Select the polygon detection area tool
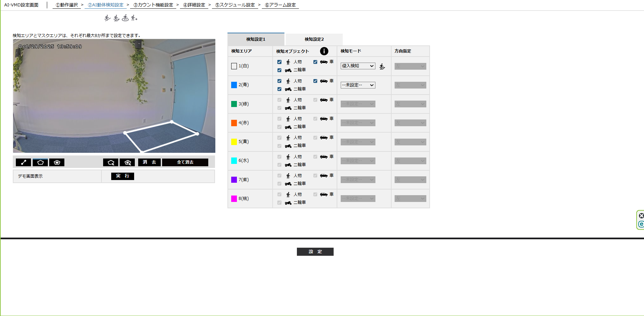644x316 pixels. (40, 163)
